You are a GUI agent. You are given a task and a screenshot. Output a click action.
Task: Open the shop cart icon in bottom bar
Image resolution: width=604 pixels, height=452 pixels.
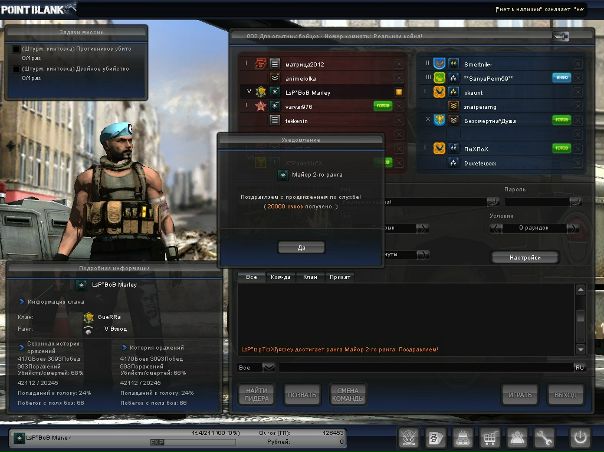point(490,437)
